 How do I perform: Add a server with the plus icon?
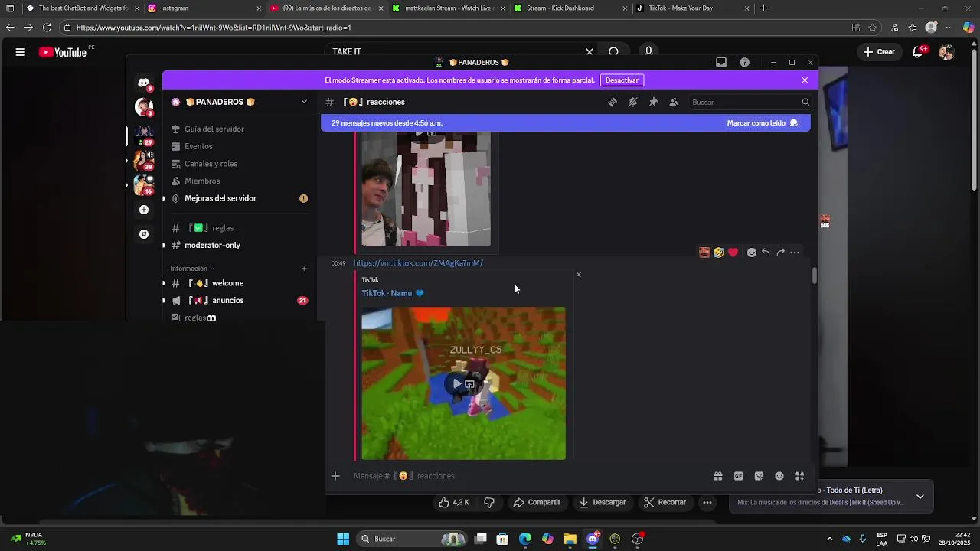point(144,210)
